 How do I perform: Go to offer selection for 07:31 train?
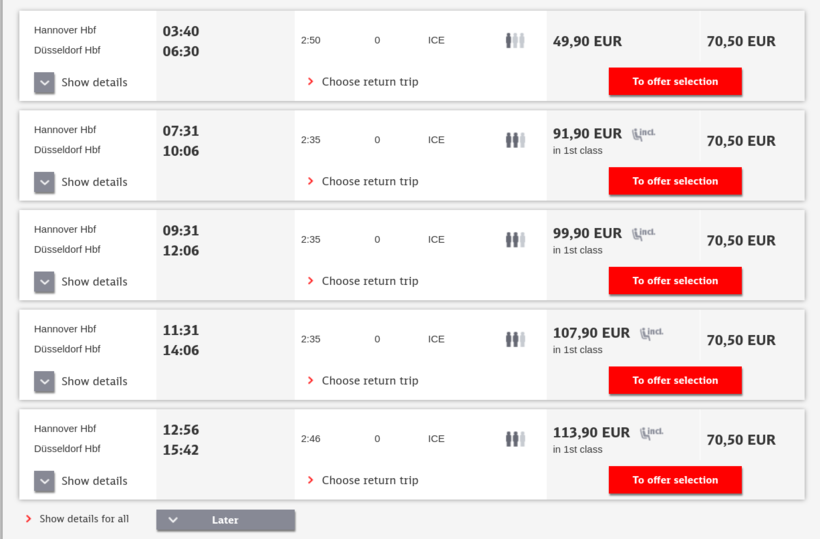pos(675,181)
